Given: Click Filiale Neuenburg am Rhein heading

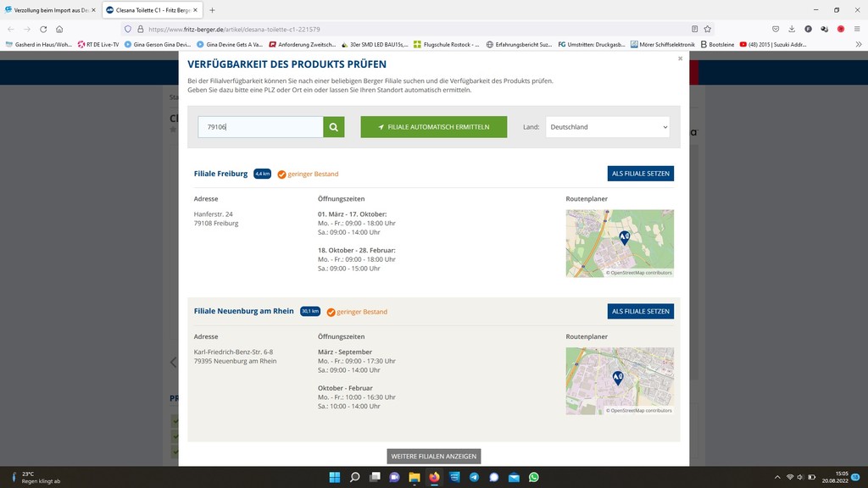Looking at the screenshot, I should tap(243, 311).
